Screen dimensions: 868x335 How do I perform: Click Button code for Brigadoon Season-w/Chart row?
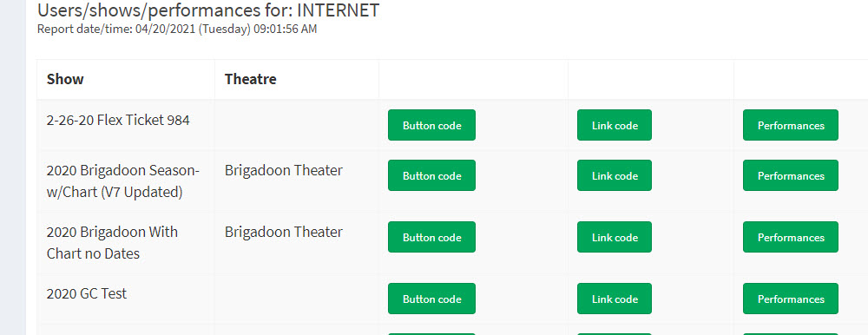click(x=431, y=175)
